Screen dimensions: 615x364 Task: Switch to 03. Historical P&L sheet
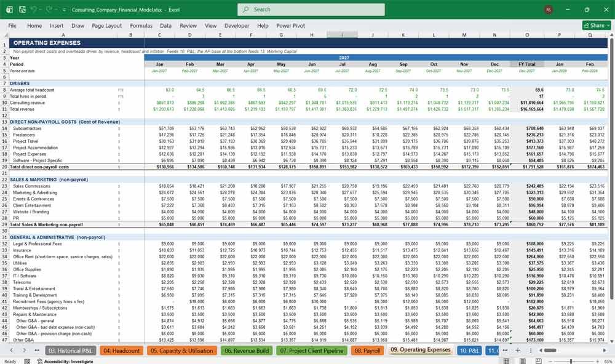click(70, 350)
